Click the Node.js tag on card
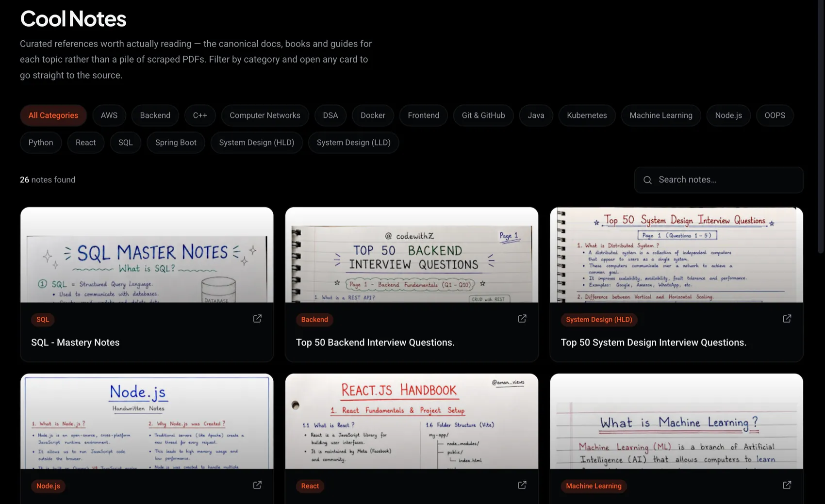 pyautogui.click(x=48, y=486)
